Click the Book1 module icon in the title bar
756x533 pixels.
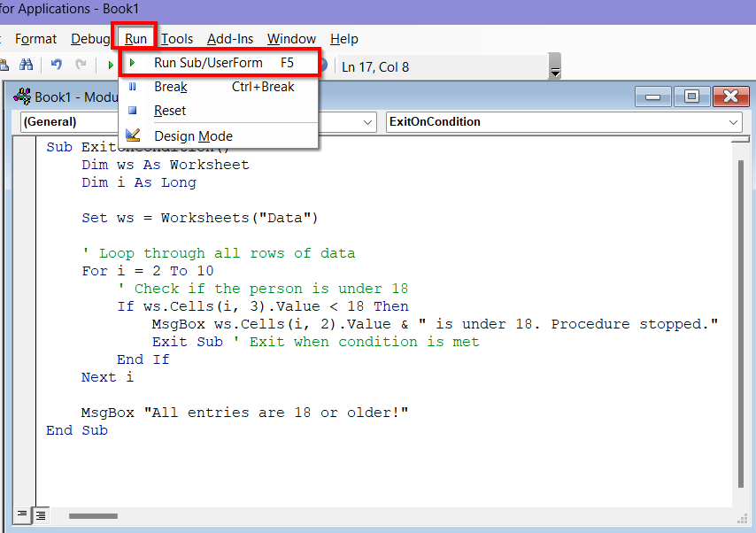pyautogui.click(x=21, y=97)
